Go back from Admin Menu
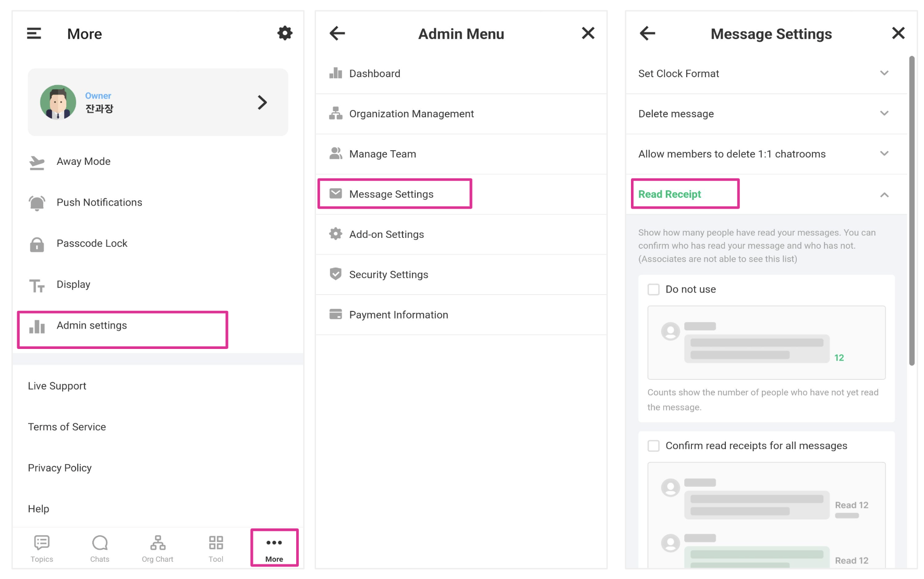Viewport: 924px width, 579px height. [x=337, y=33]
